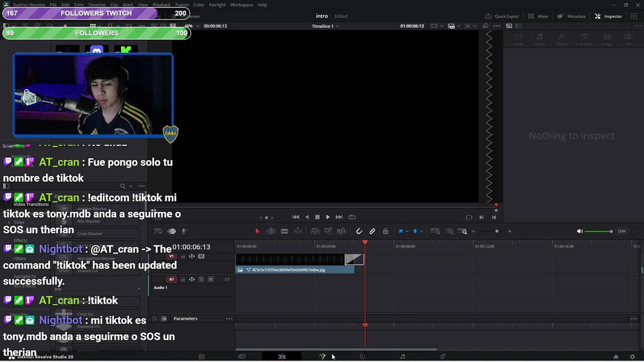Image resolution: width=644 pixels, height=362 pixels.
Task: Switch to the Edit page icon
Action: (282, 356)
